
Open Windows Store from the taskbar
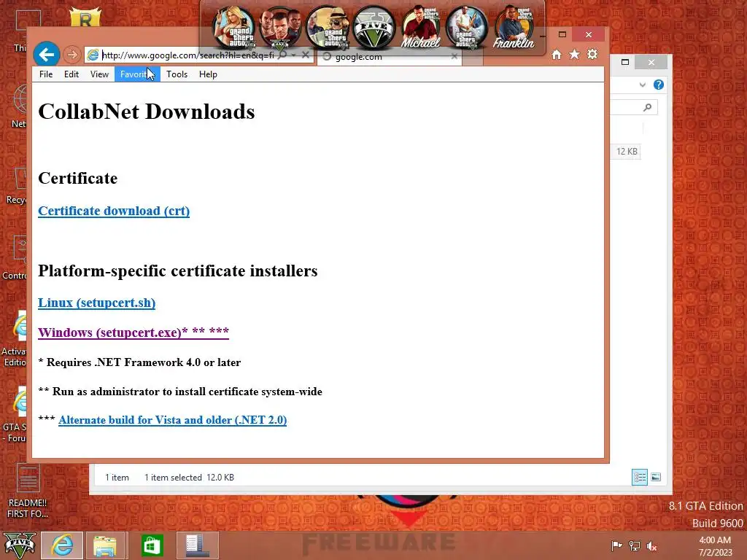[x=152, y=545]
